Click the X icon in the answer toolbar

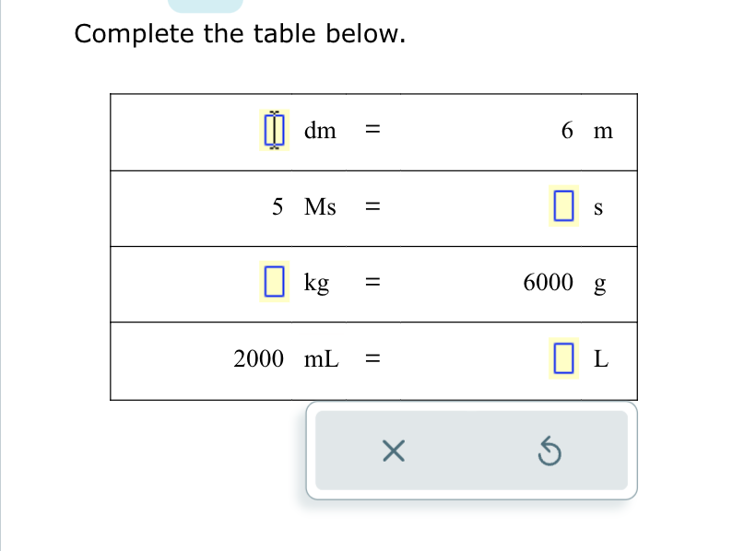(394, 451)
